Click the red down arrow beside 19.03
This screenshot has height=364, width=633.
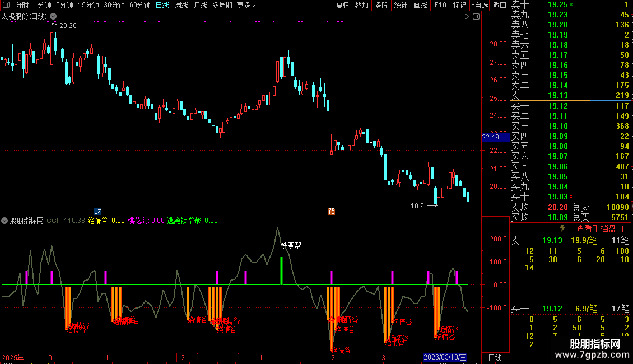[571, 197]
